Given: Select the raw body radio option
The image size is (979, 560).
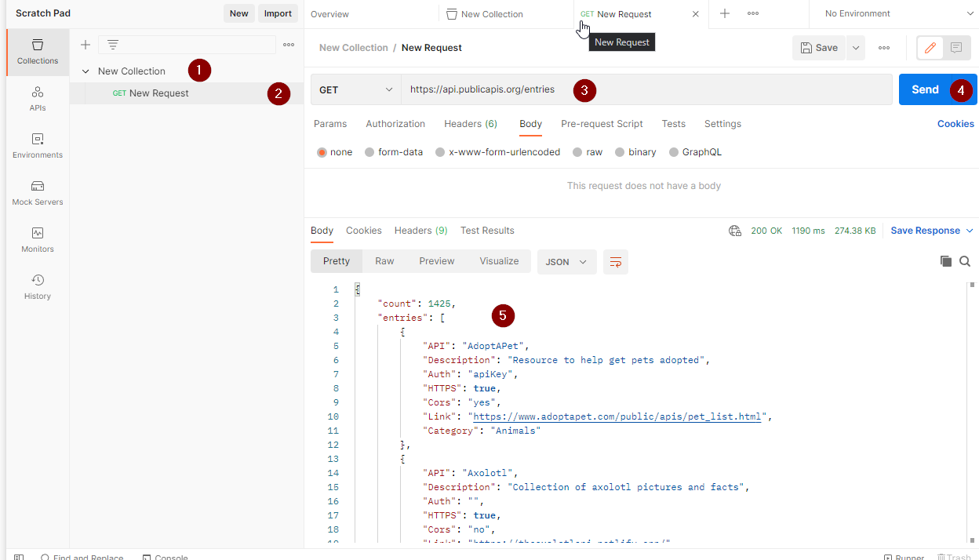Looking at the screenshot, I should click(577, 152).
